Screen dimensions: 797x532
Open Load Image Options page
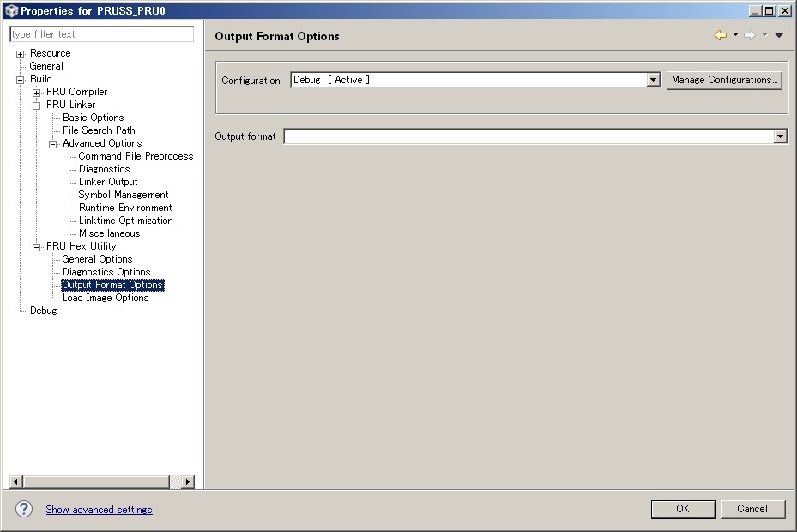click(x=106, y=298)
